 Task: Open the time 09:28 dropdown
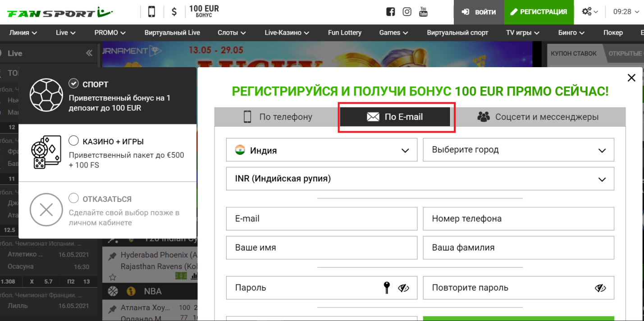click(626, 12)
